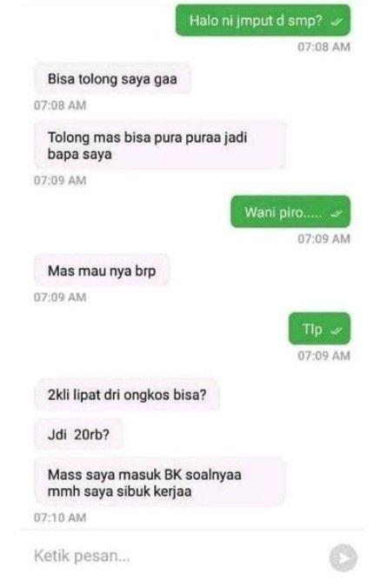Tap the send arrow button
This screenshot has height=588, width=380.
click(343, 558)
